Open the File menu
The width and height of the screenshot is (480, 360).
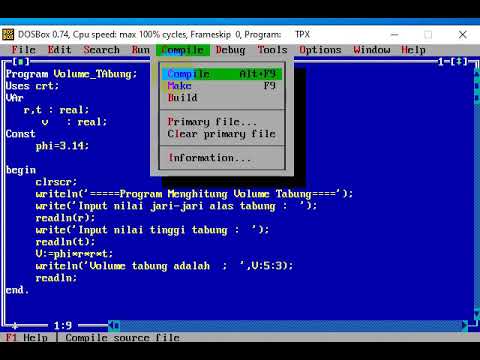point(24,50)
